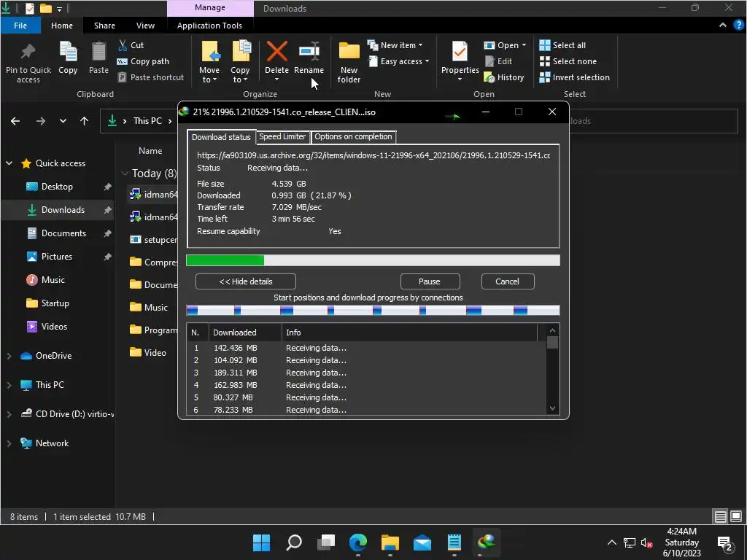The image size is (747, 560).
Task: Click Select all in the ribbon
Action: click(562, 45)
